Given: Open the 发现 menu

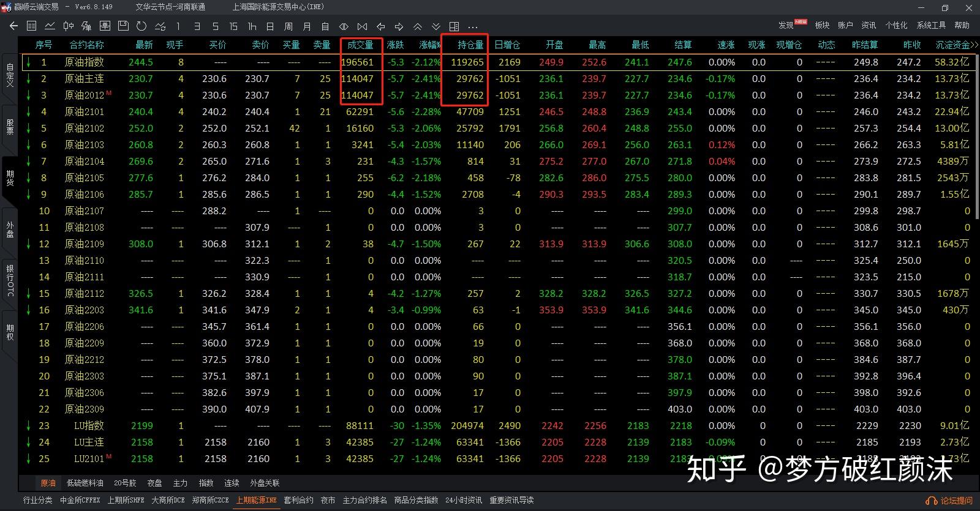Looking at the screenshot, I should [x=786, y=25].
